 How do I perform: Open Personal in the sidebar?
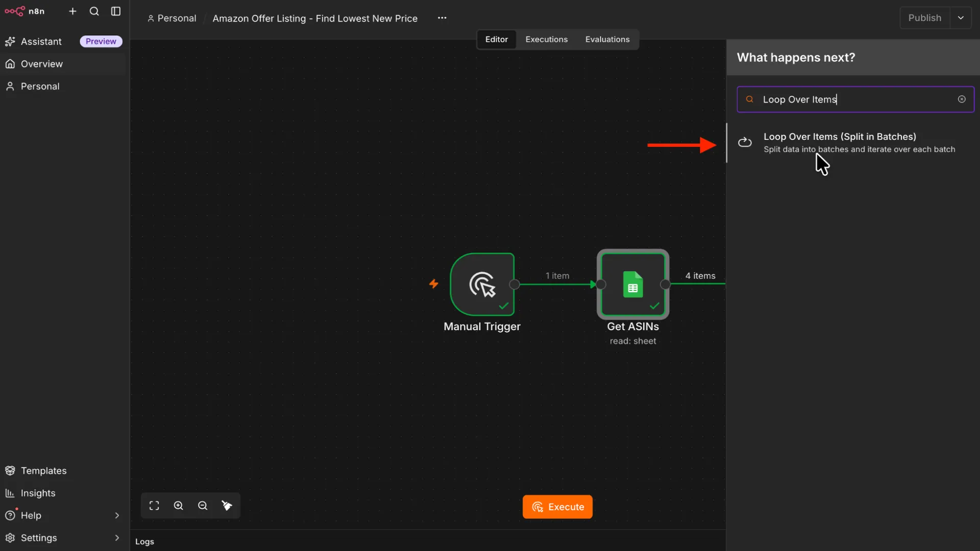63,86
